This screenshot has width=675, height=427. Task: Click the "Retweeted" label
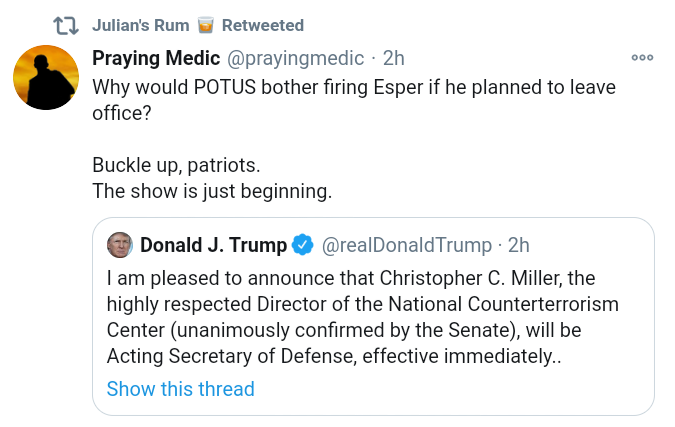(x=263, y=24)
